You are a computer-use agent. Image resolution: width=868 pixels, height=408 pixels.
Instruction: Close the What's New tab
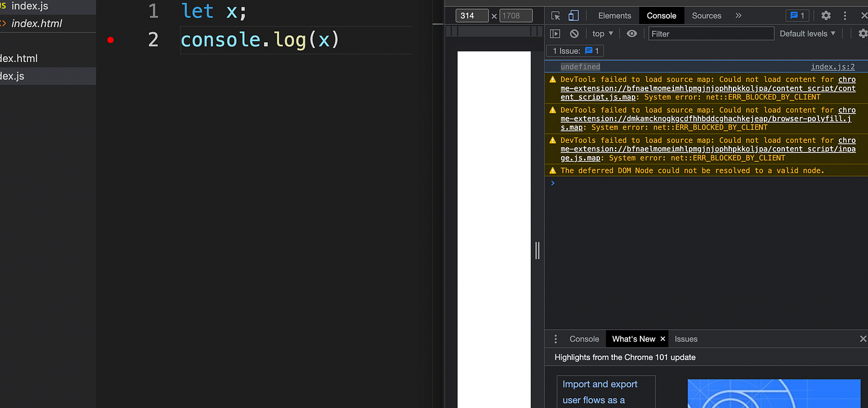(x=663, y=339)
